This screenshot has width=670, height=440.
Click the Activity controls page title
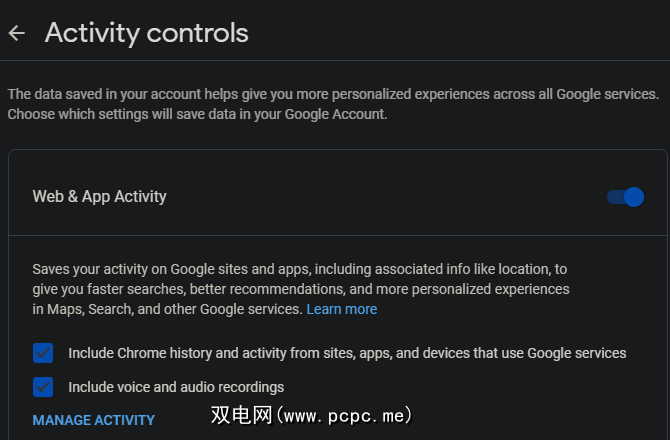pyautogui.click(x=146, y=33)
